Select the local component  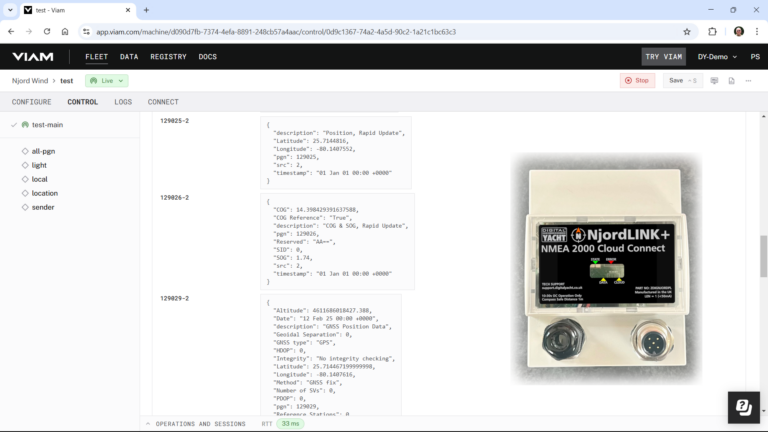[x=40, y=179]
